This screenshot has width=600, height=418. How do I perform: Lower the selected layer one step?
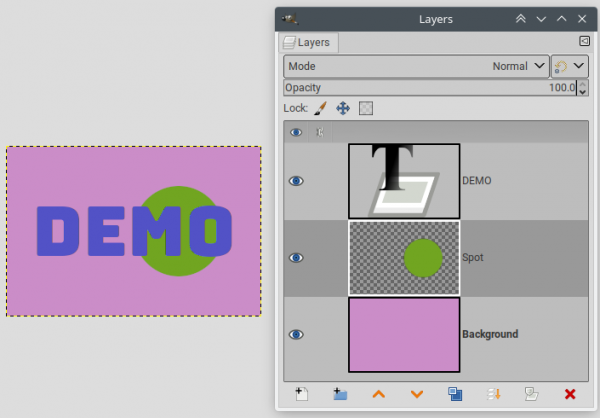417,394
